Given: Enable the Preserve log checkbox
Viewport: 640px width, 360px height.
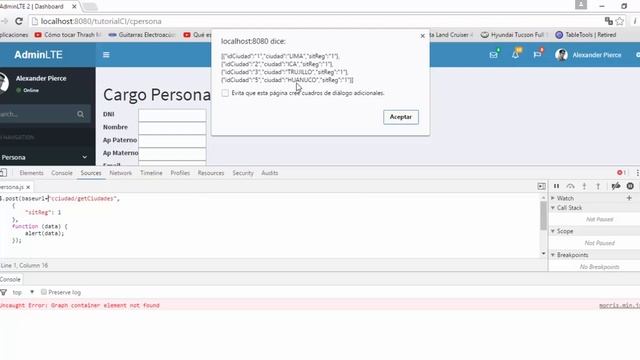Looking at the screenshot, I should coord(44,292).
